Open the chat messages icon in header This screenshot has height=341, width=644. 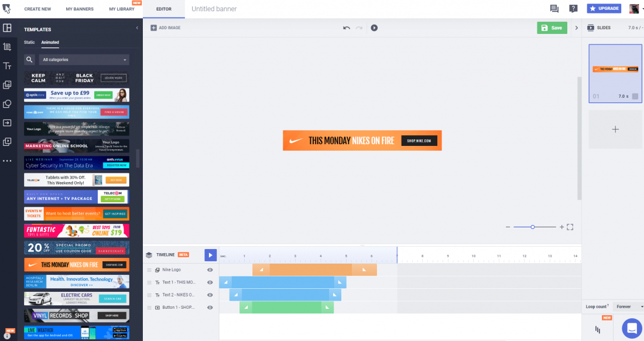pos(554,9)
